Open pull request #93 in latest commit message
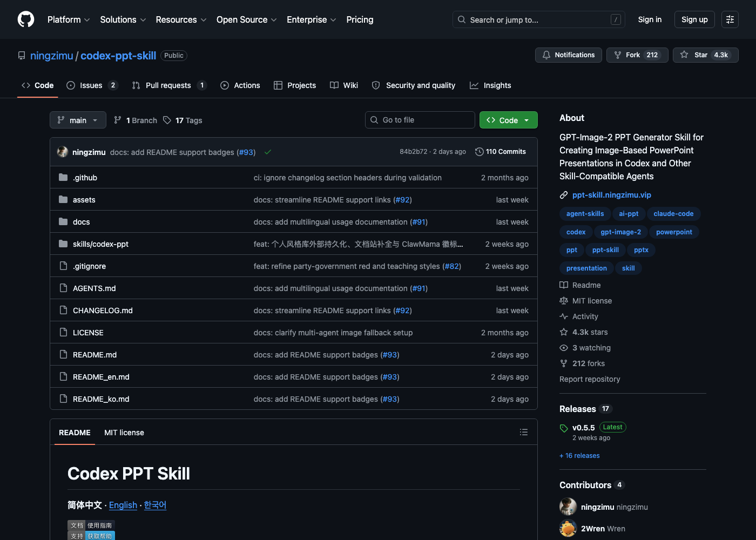The height and width of the screenshot is (540, 756). (246, 152)
